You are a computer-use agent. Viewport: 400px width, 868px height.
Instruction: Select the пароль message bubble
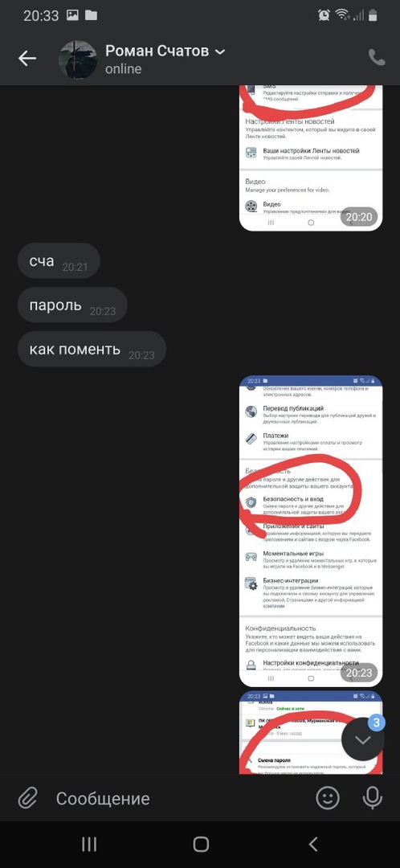click(x=72, y=305)
